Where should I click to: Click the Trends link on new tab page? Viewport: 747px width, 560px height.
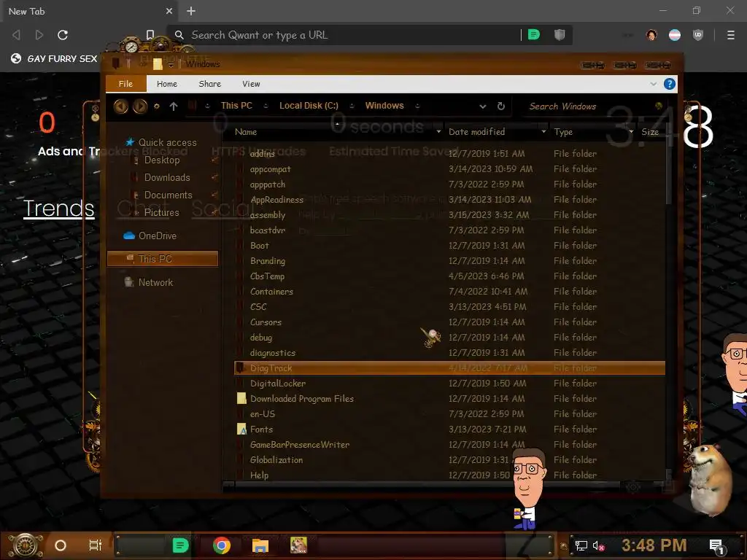tap(58, 208)
